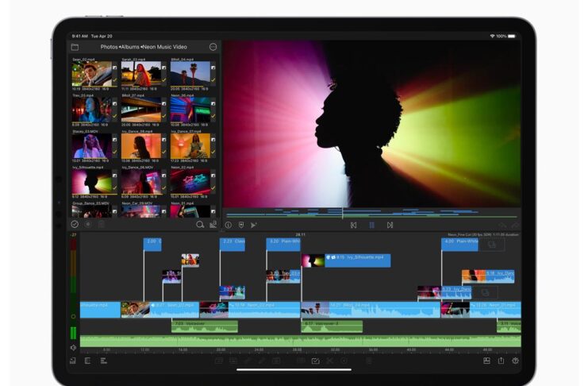Select the Ivy_Dance_08.mp4 library thumbnail

click(x=141, y=145)
